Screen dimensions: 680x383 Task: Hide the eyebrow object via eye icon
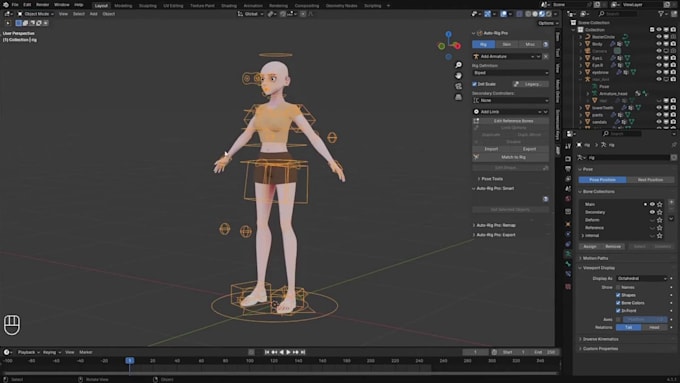[659, 72]
